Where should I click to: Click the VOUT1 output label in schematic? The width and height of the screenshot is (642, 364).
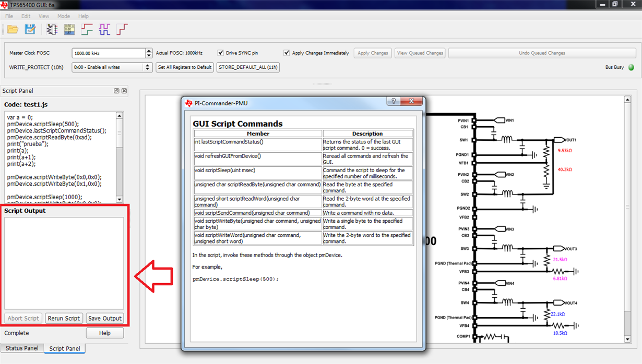tap(570, 140)
